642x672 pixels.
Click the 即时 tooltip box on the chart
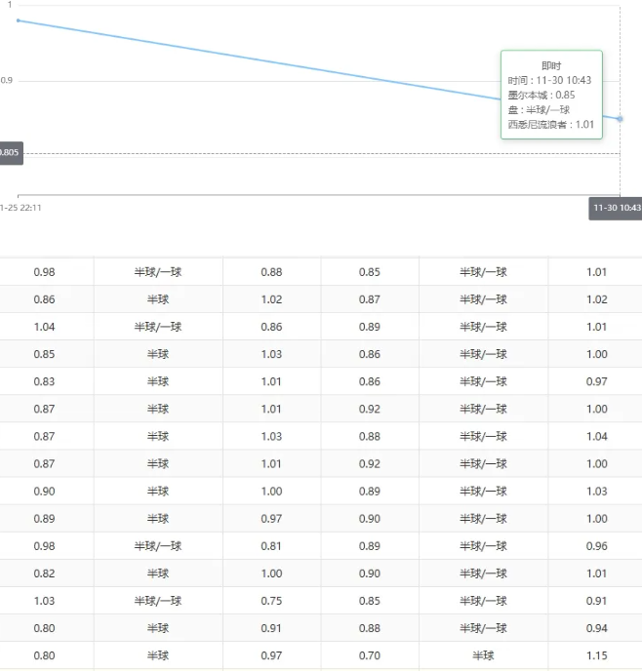point(551,95)
